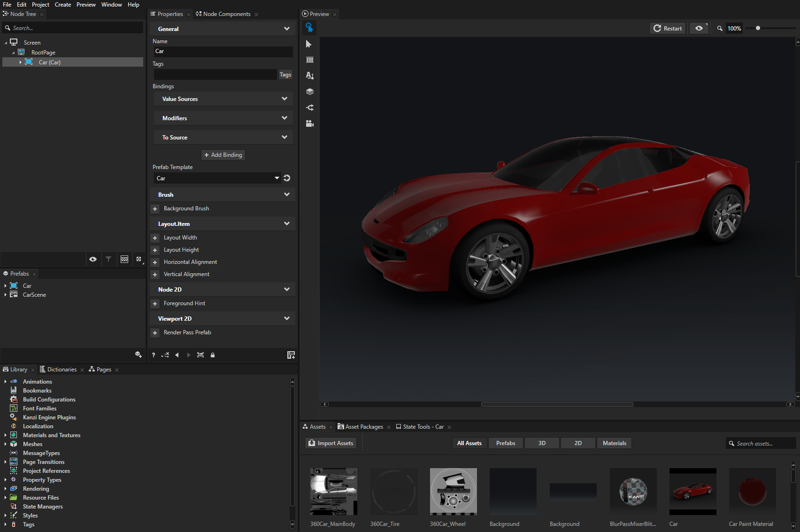Select the layers tool in Preview toolbar
The height and width of the screenshot is (532, 800).
(309, 92)
